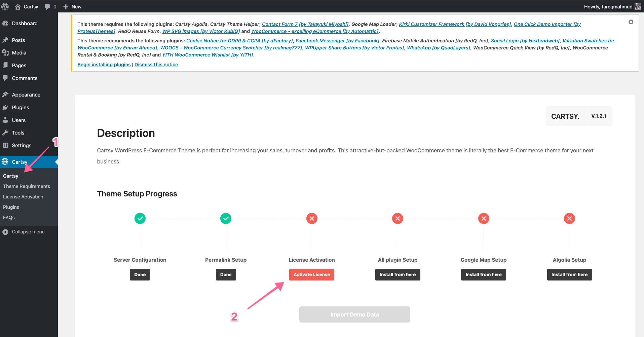Click License Activation red X icon

click(312, 219)
